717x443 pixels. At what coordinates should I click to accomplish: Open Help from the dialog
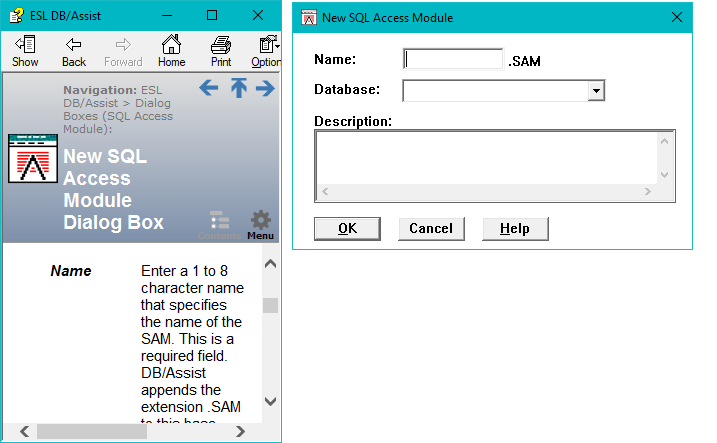[515, 229]
